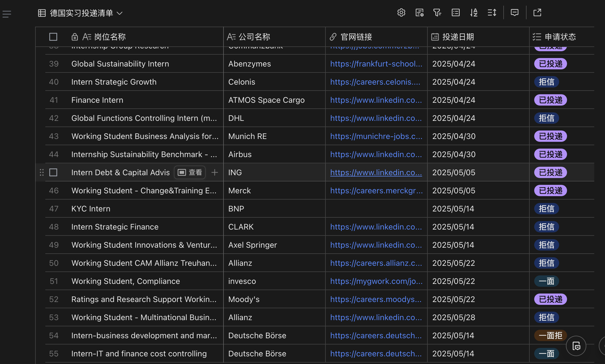Image resolution: width=605 pixels, height=364 pixels.
Task: Click row number 46
Action: tap(54, 190)
